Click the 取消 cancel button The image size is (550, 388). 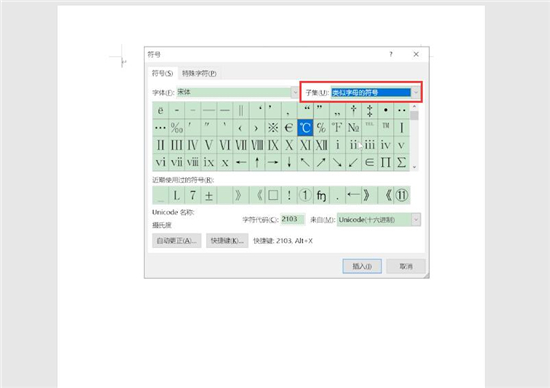tap(406, 266)
